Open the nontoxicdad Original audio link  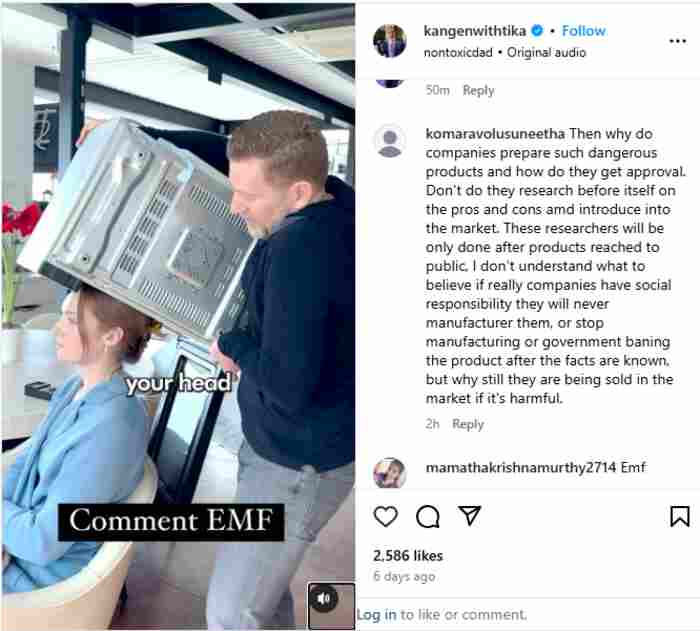(504, 53)
